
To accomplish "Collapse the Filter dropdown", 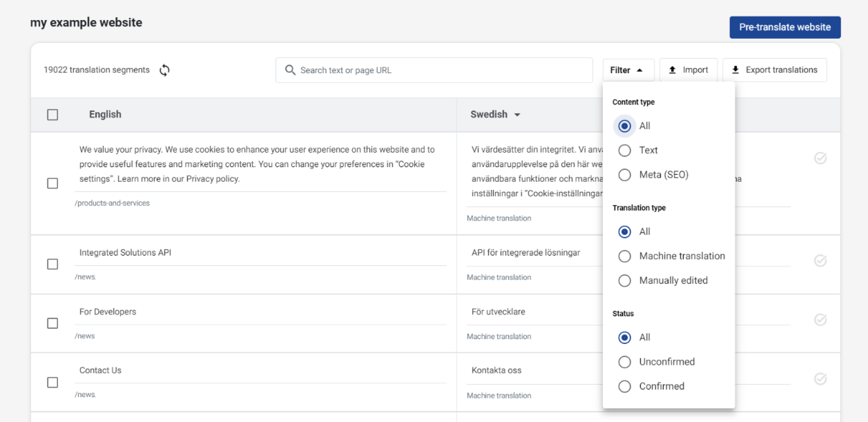I will pyautogui.click(x=628, y=70).
